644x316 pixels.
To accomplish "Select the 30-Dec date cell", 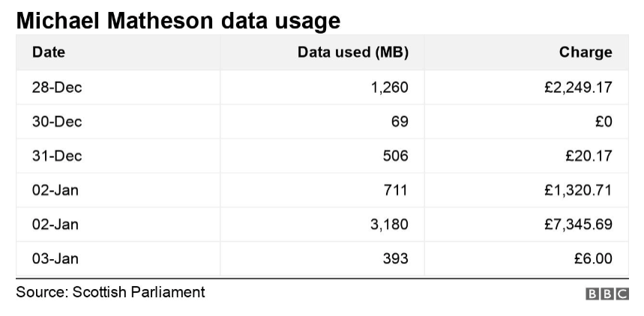I will [57, 122].
